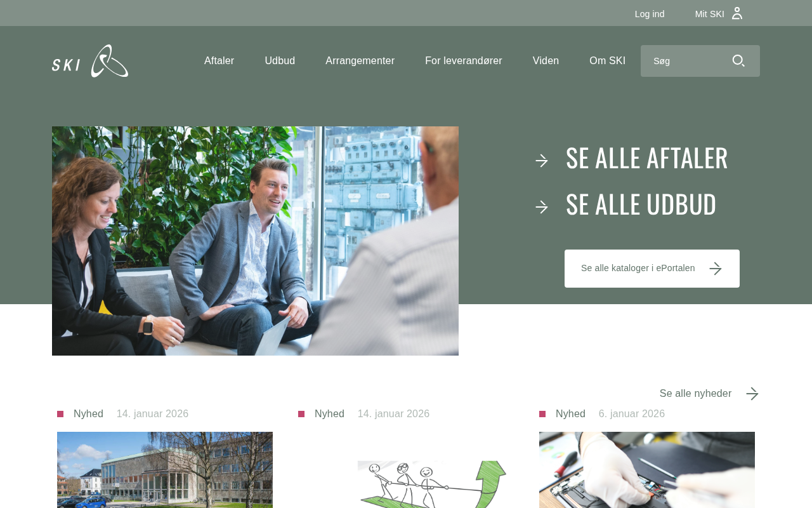Click the search magnifier icon
The width and height of the screenshot is (812, 508).
tap(738, 61)
